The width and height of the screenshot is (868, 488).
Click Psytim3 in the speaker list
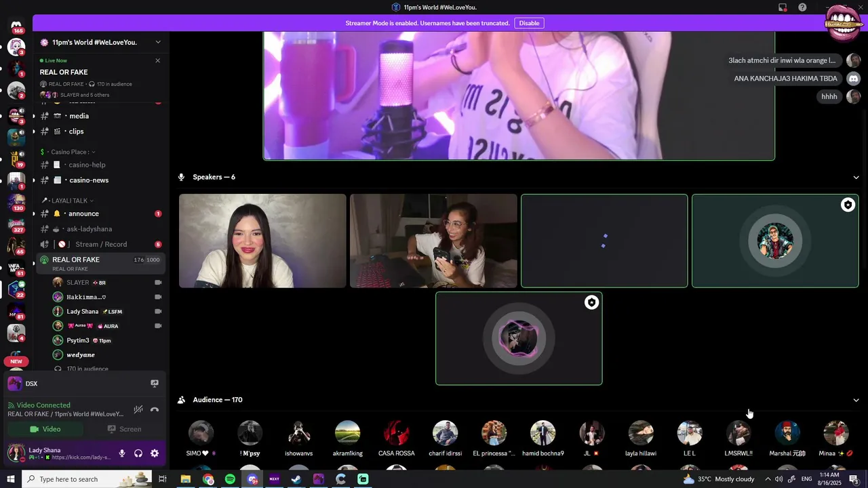(107, 340)
